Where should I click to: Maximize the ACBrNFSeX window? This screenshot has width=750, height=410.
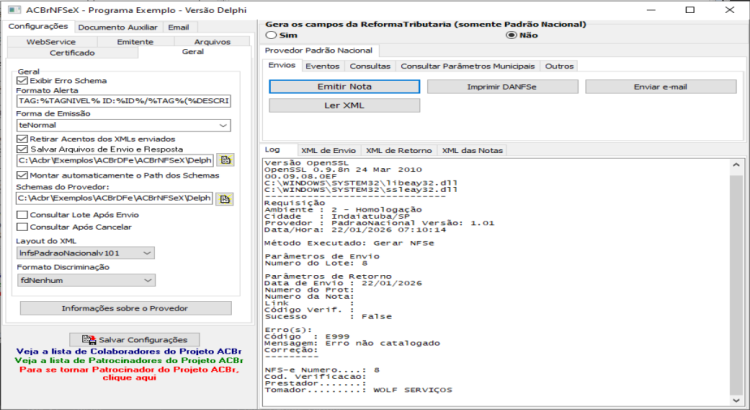point(690,10)
